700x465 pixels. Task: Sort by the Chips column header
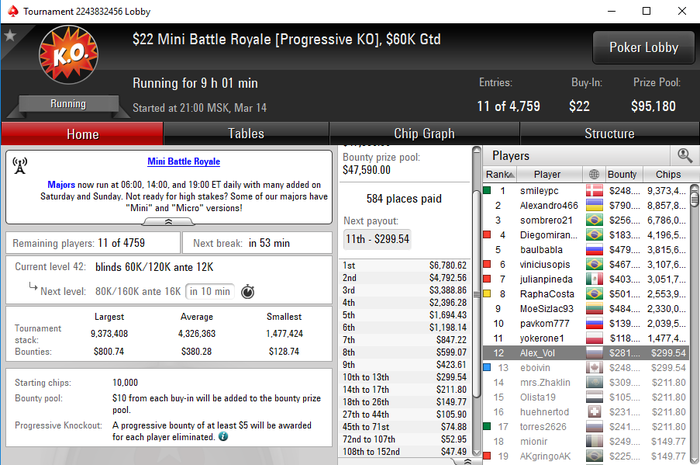pyautogui.click(x=668, y=174)
